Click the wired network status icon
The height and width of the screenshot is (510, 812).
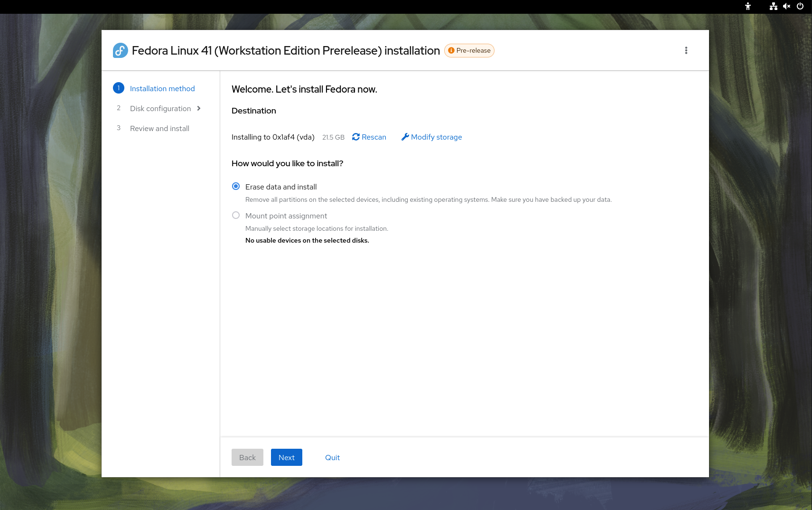(773, 6)
